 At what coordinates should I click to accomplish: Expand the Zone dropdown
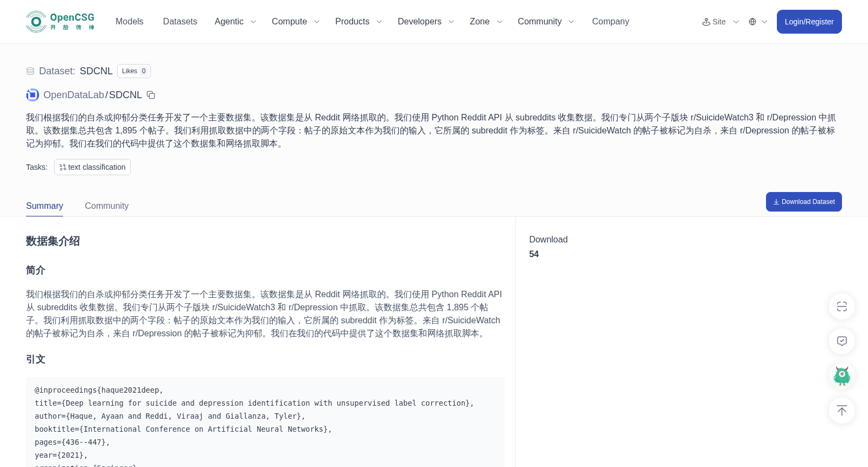point(486,22)
